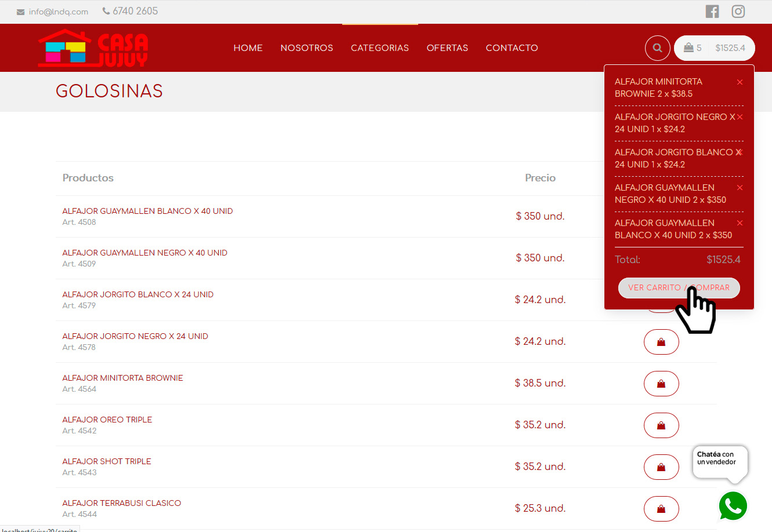Click 'Art. 4544' article number
772x532 pixels.
pyautogui.click(x=79, y=514)
